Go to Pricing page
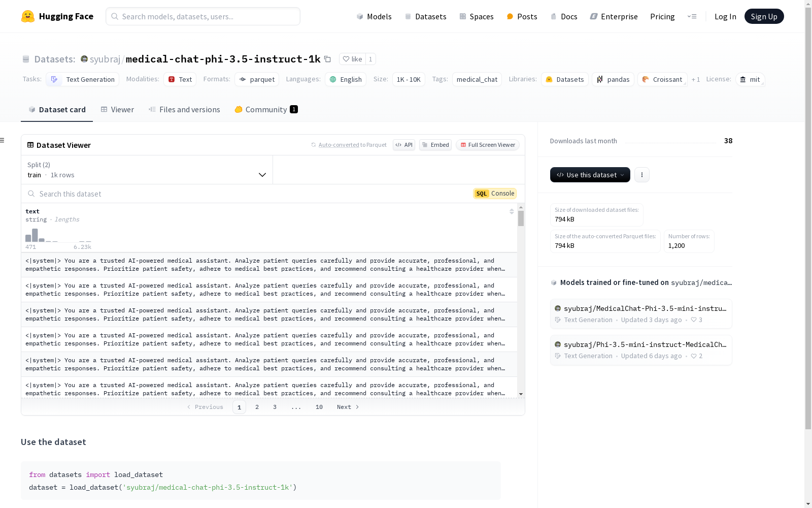 coord(662,16)
